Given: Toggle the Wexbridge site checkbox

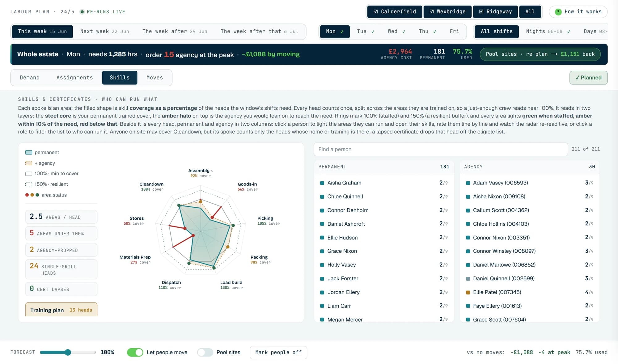Looking at the screenshot, I should [447, 12].
